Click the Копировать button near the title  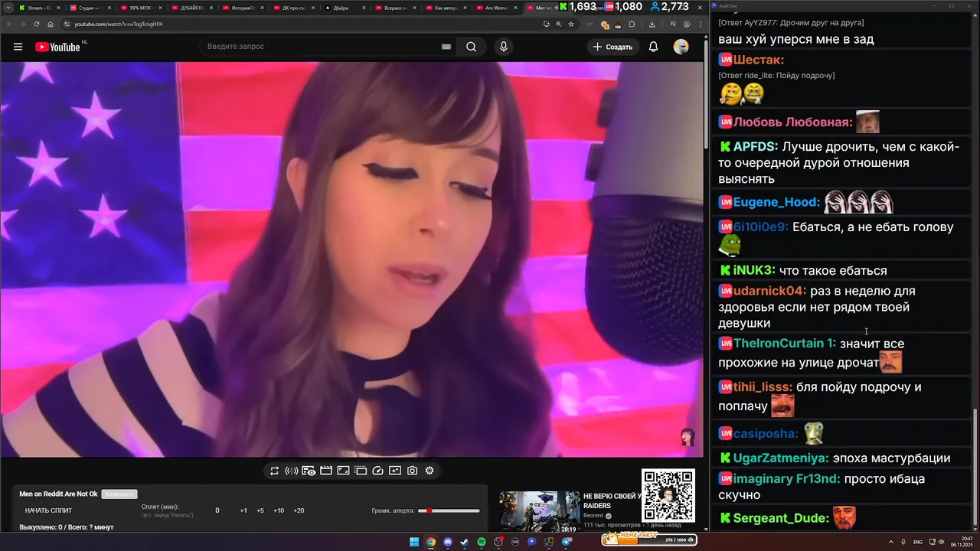(119, 494)
